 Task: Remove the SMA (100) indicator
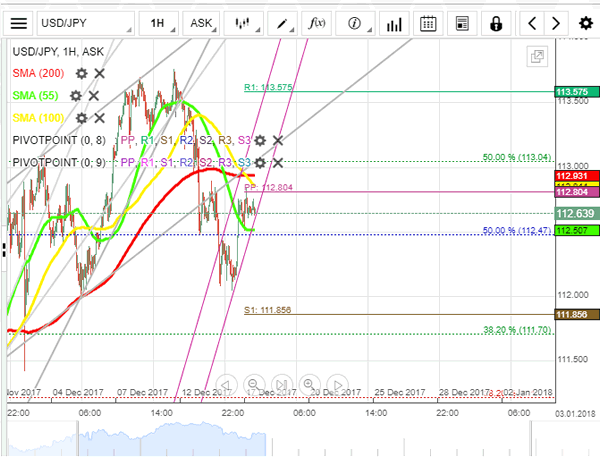(99, 118)
